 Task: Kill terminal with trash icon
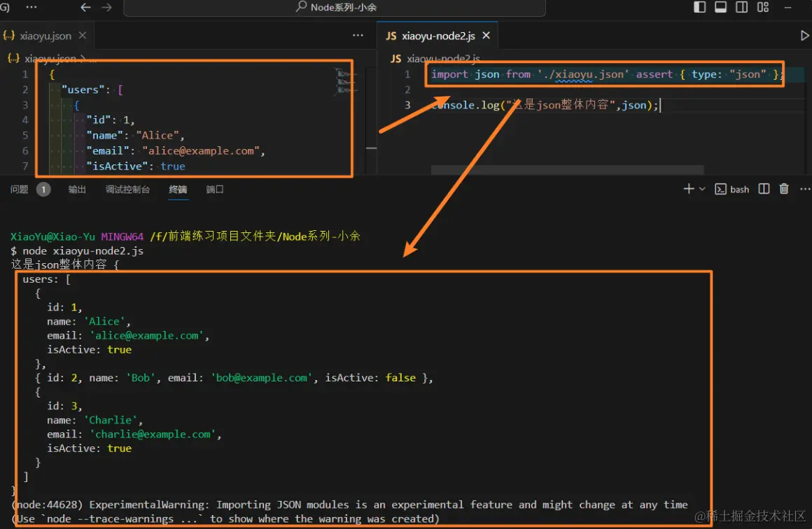(784, 189)
